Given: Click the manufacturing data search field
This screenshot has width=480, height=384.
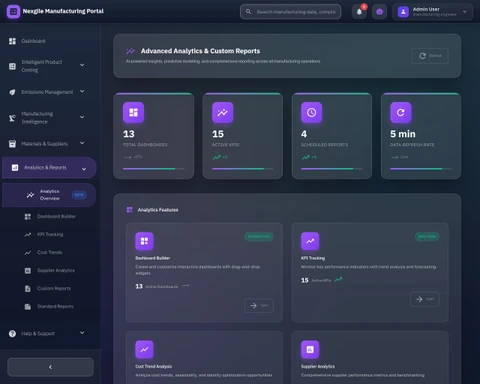Looking at the screenshot, I should tap(290, 12).
